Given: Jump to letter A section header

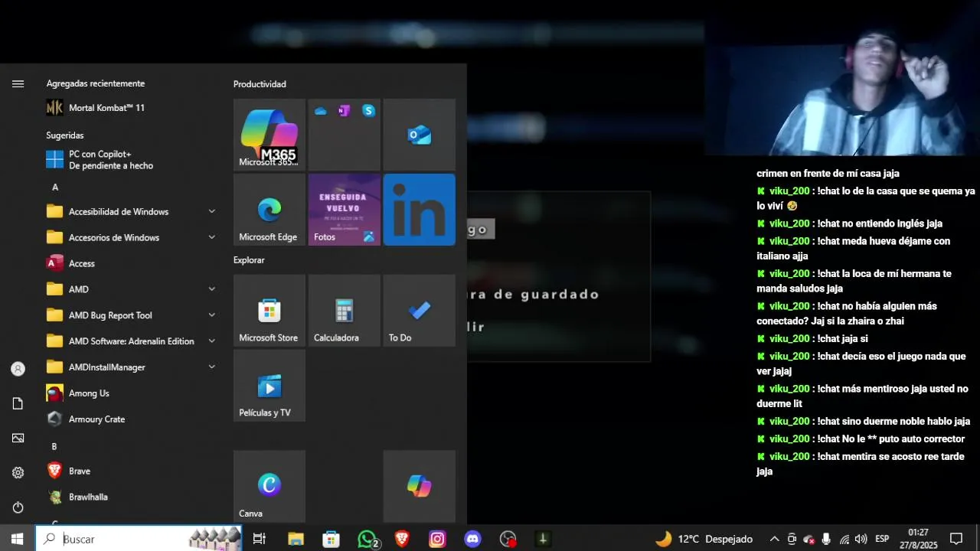Looking at the screenshot, I should coord(55,187).
